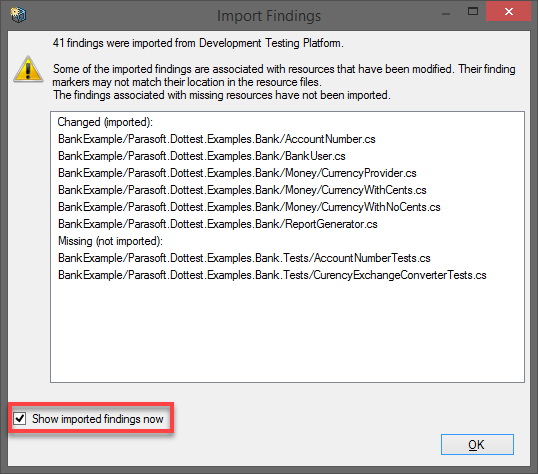This screenshot has height=474, width=538.
Task: Uncheck Show imported findings now checkbox
Action: [20, 418]
